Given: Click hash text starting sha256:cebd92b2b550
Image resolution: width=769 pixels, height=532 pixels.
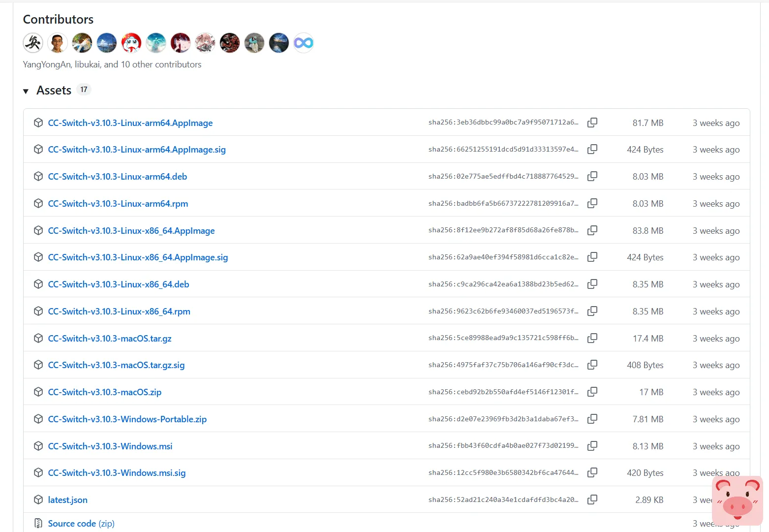Looking at the screenshot, I should pos(503,392).
